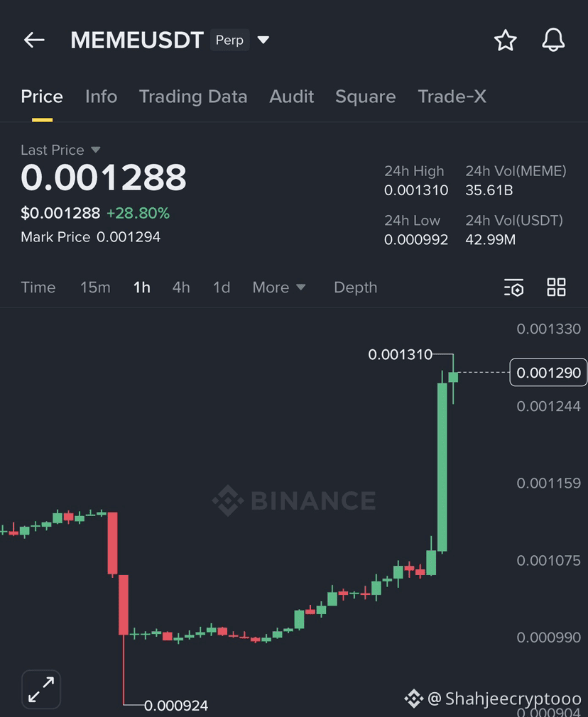Open the chart grid layout icon
This screenshot has width=588, height=717.
pos(556,288)
